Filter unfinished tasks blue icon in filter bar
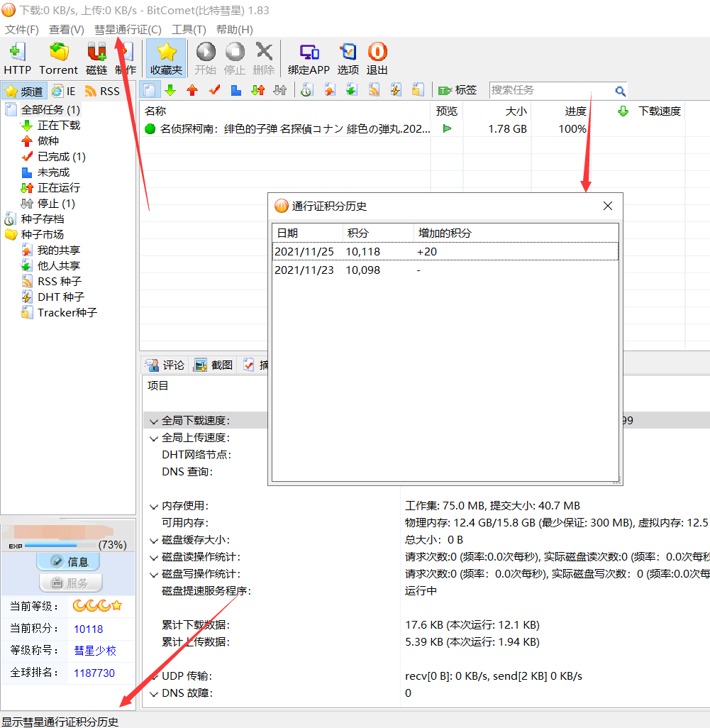710x728 pixels. tap(236, 90)
